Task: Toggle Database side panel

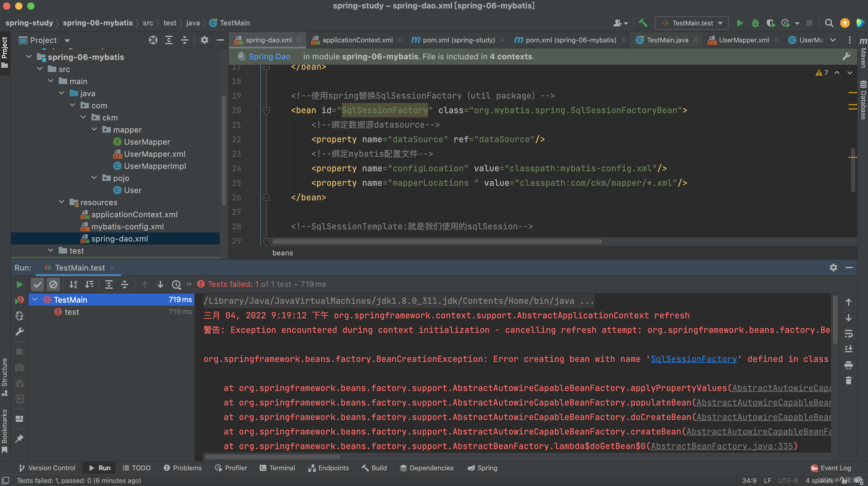Action: click(863, 100)
